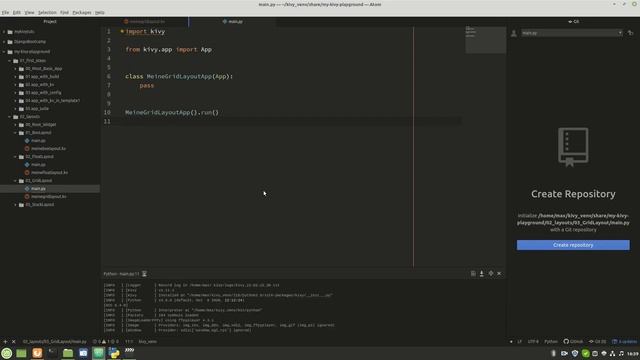Change the LF line ending in the status bar

520,342
